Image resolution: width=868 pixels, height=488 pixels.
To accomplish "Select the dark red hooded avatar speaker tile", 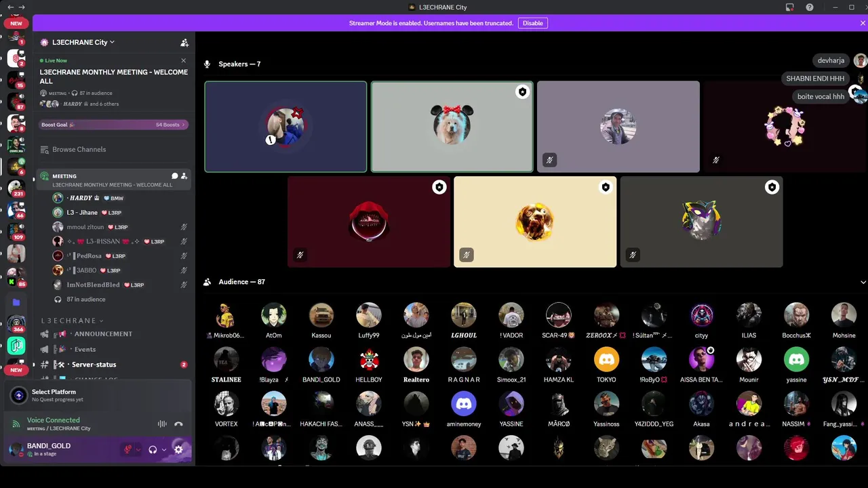I will click(369, 222).
